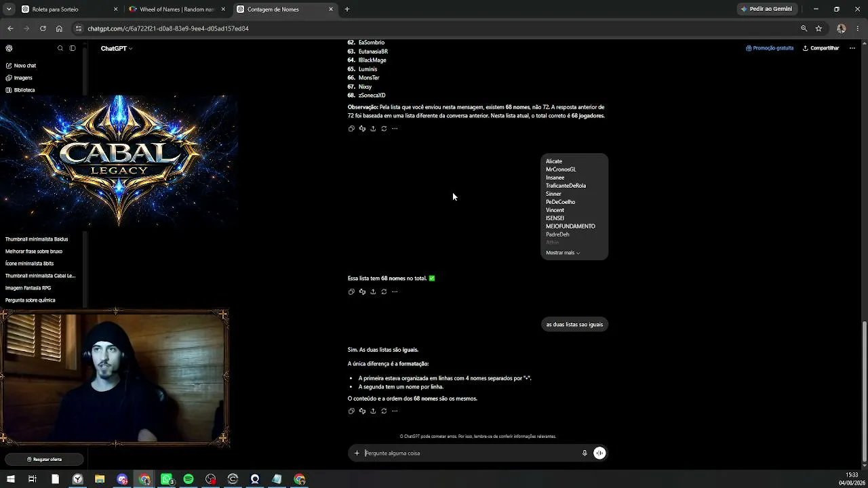This screenshot has width=868, height=488.
Task: Open Spotify from the taskbar
Action: point(189,479)
